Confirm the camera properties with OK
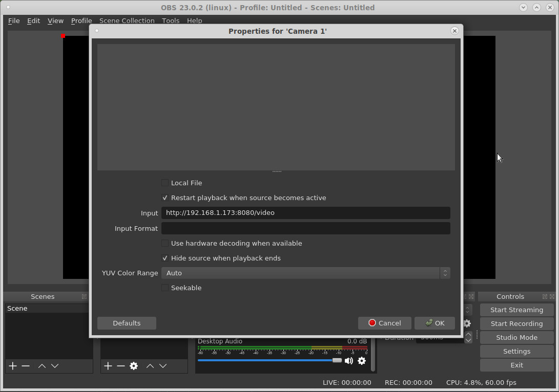The height and width of the screenshot is (392, 559). pyautogui.click(x=434, y=323)
